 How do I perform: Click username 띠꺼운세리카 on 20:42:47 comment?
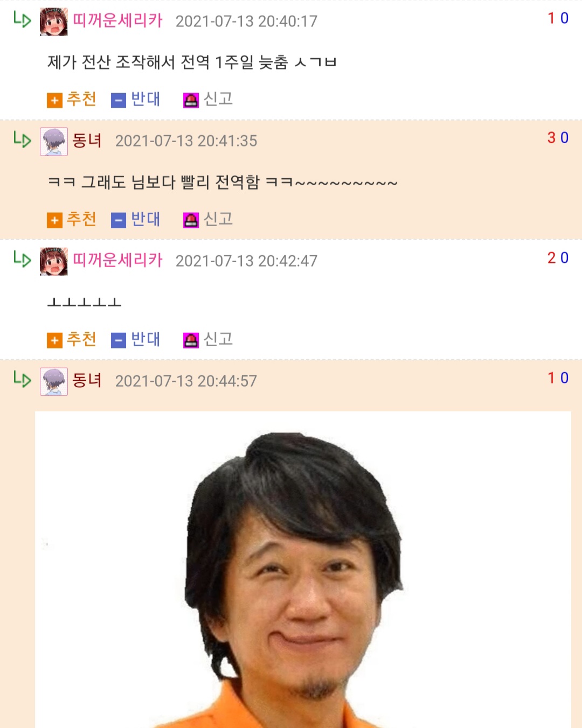pos(117,261)
